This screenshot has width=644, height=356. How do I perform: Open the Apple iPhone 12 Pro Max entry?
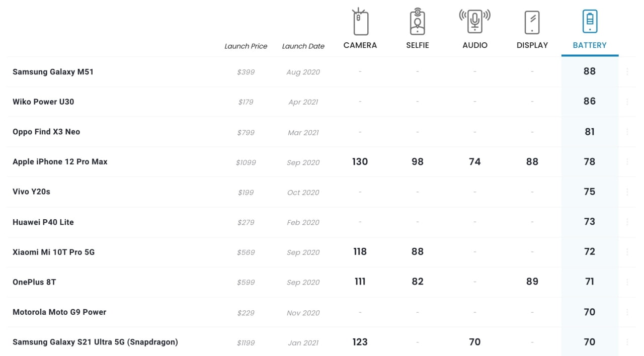pyautogui.click(x=60, y=161)
